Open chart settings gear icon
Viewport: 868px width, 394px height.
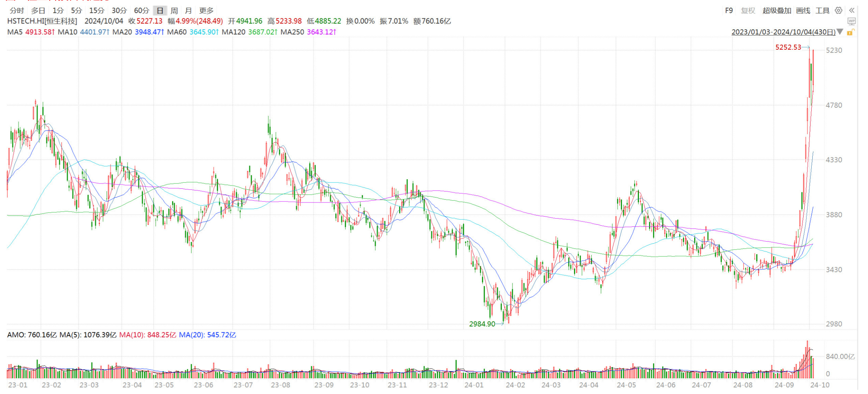(838, 11)
